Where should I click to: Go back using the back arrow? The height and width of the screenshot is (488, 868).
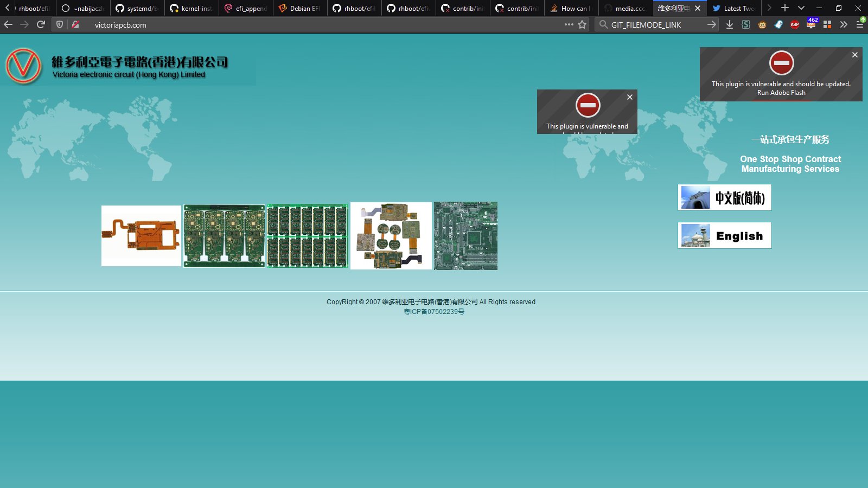(8, 24)
